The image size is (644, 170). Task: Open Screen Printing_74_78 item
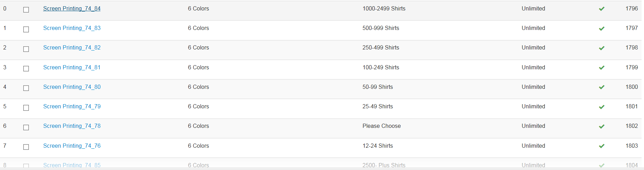point(72,126)
